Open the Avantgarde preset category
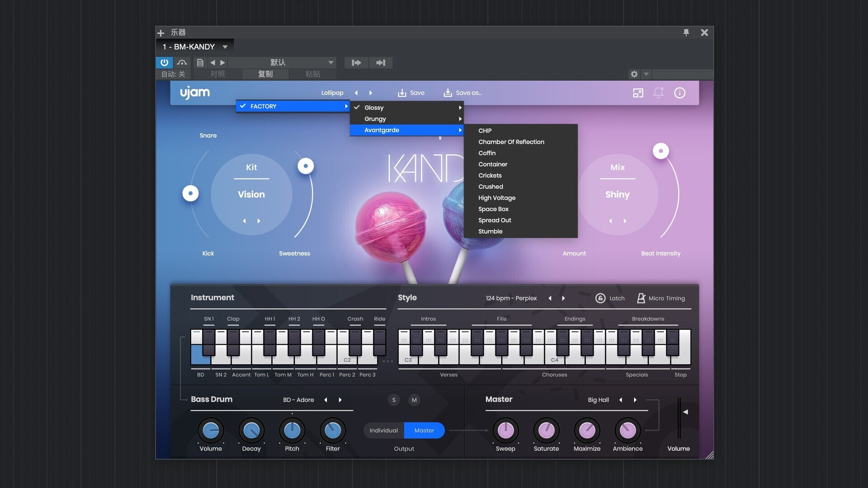 406,130
